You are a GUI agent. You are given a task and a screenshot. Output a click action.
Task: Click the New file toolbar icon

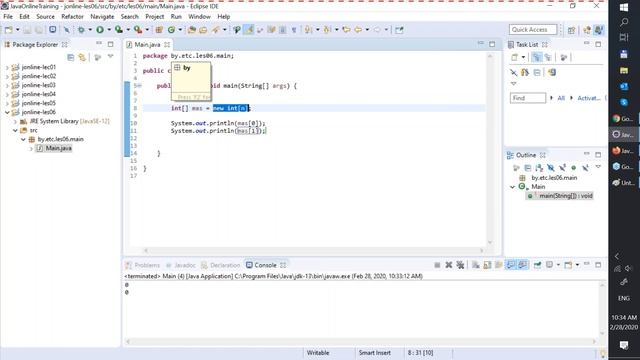click(x=9, y=30)
